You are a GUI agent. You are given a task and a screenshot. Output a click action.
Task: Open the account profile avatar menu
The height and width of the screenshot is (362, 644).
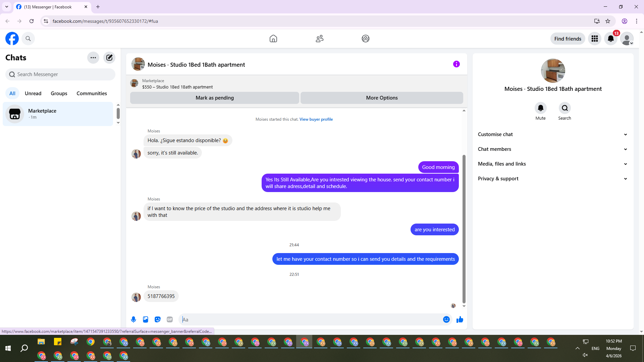pos(627,39)
